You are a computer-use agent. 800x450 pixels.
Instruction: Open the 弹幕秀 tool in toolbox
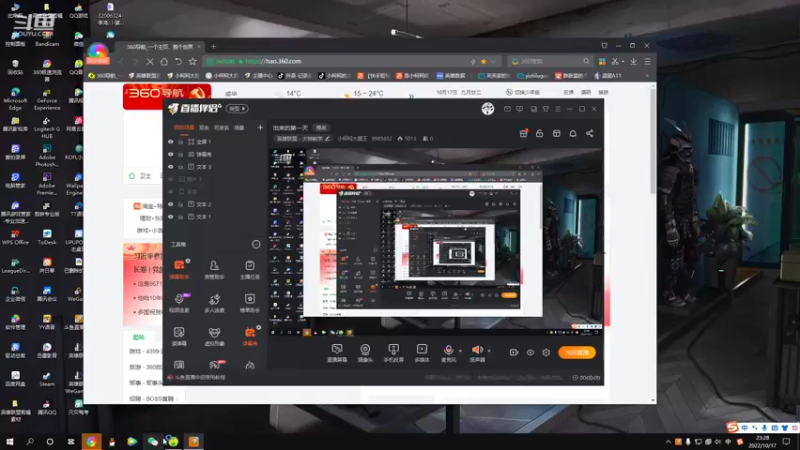click(249, 336)
